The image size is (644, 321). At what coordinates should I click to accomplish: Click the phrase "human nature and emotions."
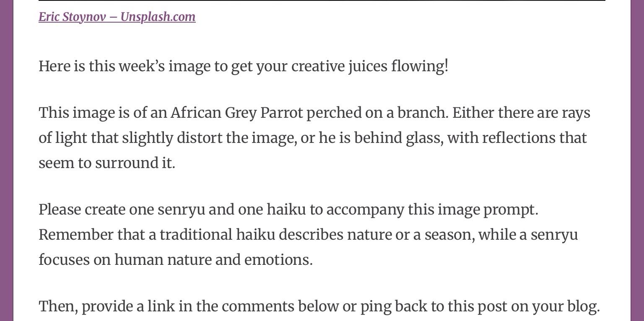click(x=213, y=260)
